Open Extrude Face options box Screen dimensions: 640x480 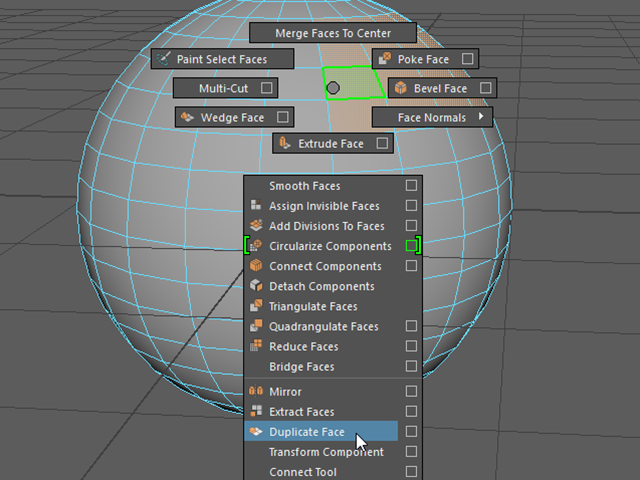(x=382, y=143)
